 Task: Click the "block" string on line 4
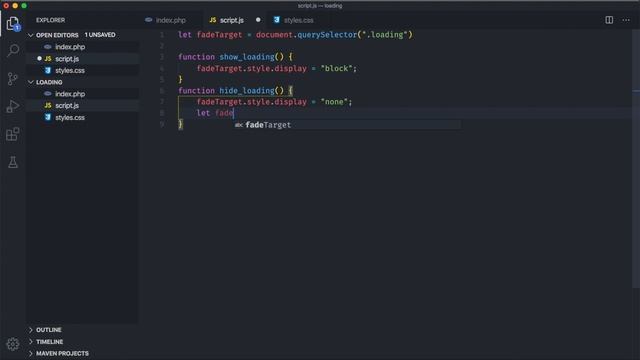click(x=337, y=69)
